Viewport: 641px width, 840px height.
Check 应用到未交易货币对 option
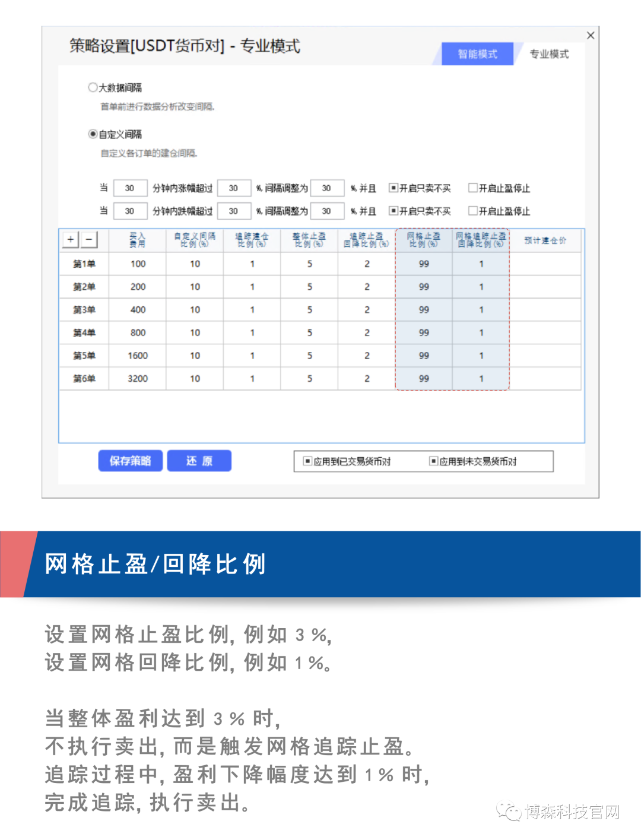[433, 461]
